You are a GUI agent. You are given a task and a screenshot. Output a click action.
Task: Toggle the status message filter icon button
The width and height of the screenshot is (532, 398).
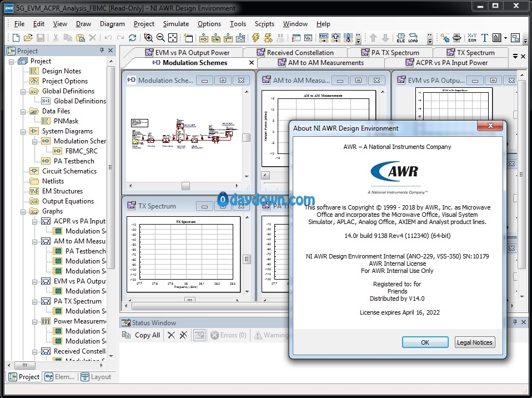[199, 335]
